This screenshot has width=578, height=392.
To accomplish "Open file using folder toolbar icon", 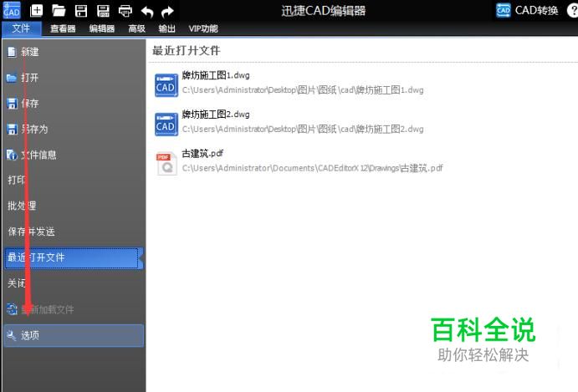I will pos(59,11).
